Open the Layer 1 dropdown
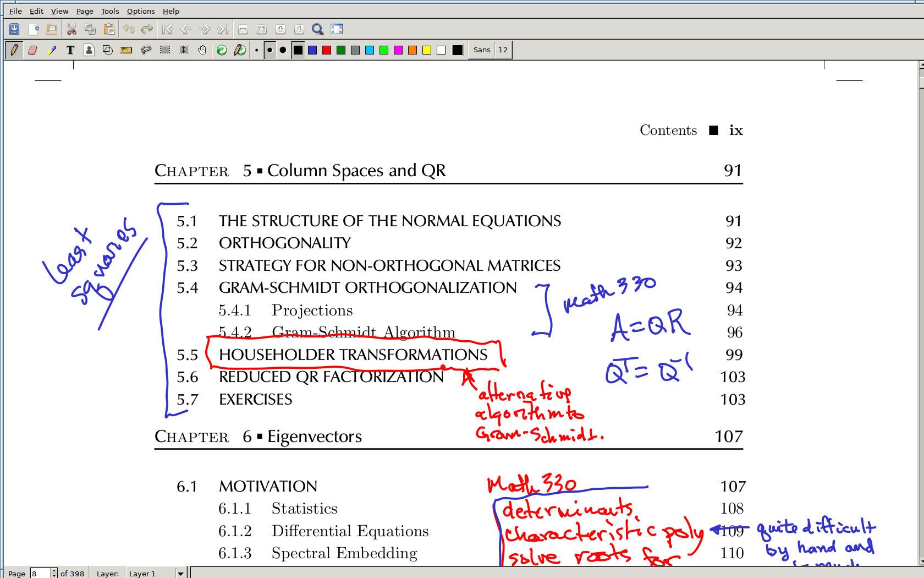 pos(180,574)
